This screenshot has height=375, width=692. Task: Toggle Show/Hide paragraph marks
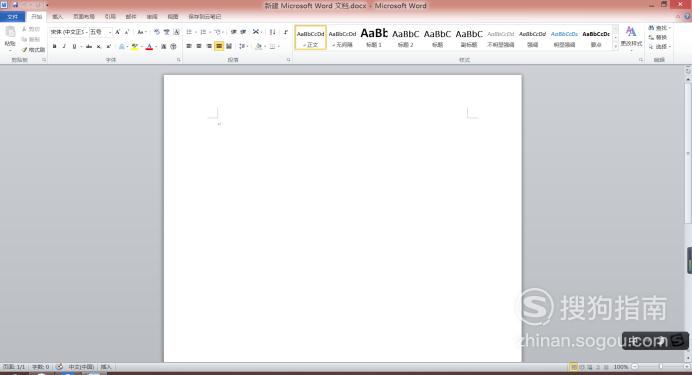pyautogui.click(x=286, y=32)
